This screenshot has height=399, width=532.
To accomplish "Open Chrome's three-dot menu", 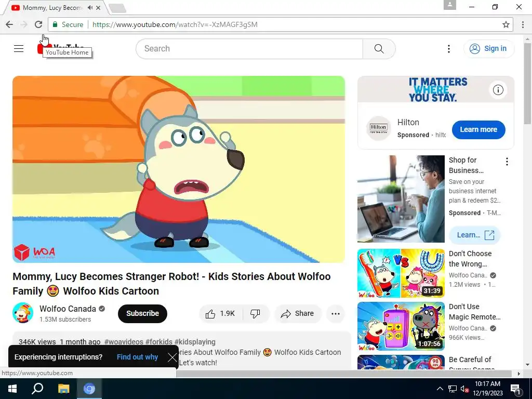I will coord(523,24).
